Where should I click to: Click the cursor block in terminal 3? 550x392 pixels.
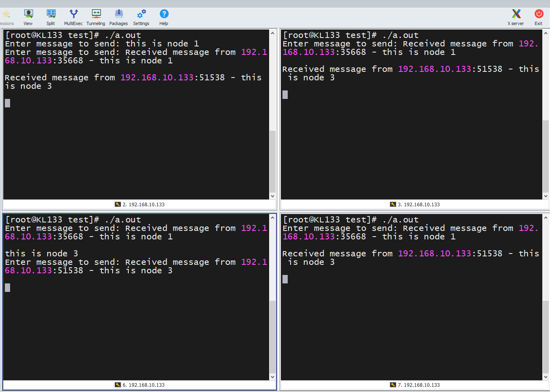(x=285, y=94)
